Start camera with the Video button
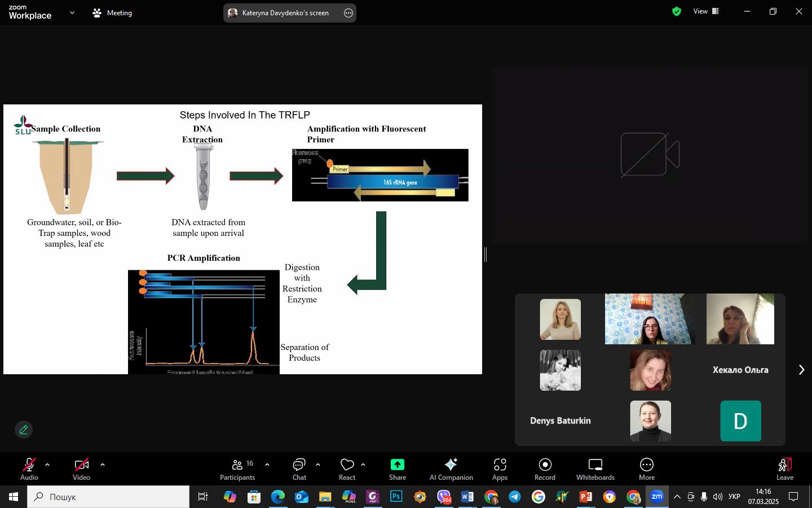 81,469
